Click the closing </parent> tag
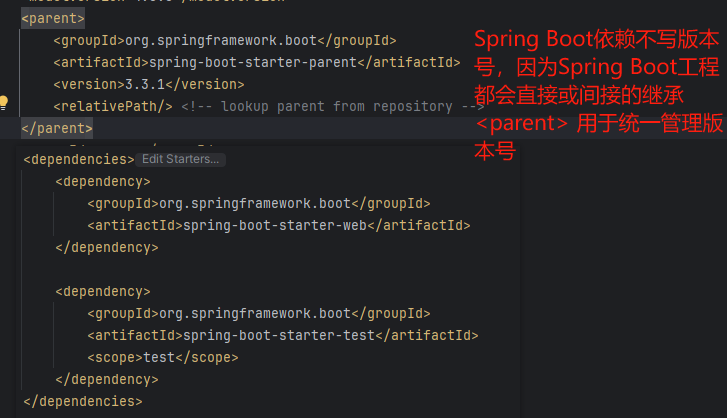 coord(57,128)
